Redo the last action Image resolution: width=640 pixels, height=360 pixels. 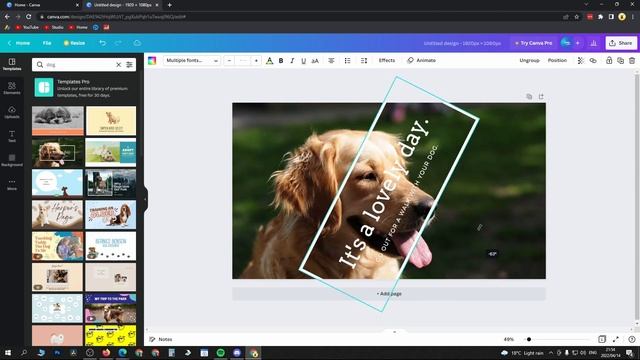pos(118,43)
